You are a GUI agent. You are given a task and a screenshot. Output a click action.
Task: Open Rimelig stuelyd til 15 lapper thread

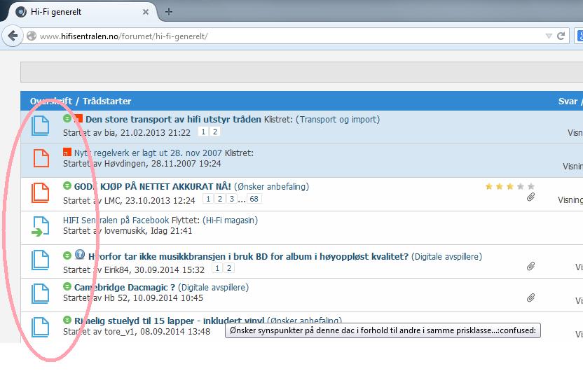pyautogui.click(x=169, y=321)
